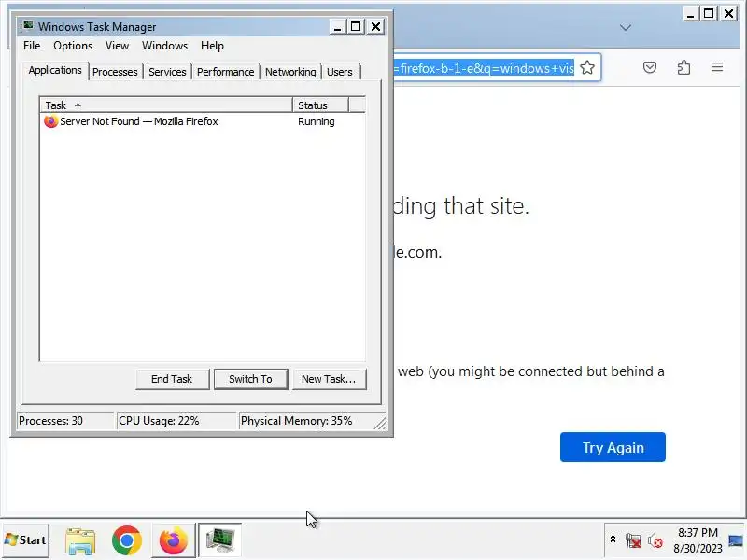Screen dimensions: 747x560
Task: Click the Try Again button in Firefox
Action: click(x=613, y=447)
